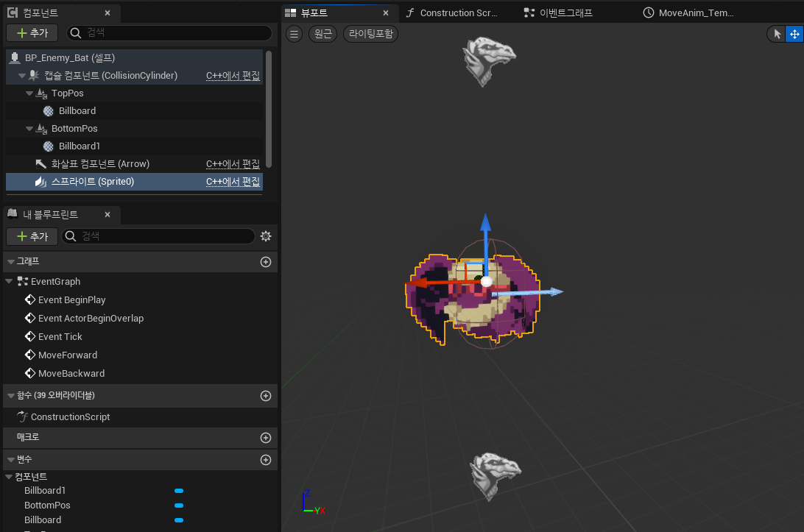Add a new macro with plus icon

coord(266,438)
